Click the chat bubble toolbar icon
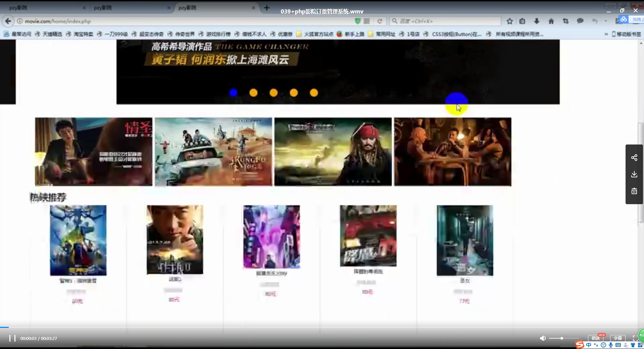 coord(580,21)
